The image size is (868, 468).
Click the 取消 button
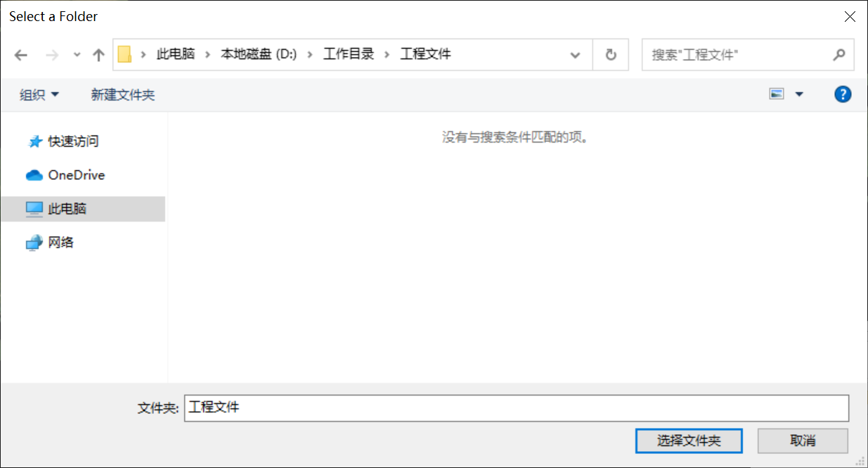[803, 441]
